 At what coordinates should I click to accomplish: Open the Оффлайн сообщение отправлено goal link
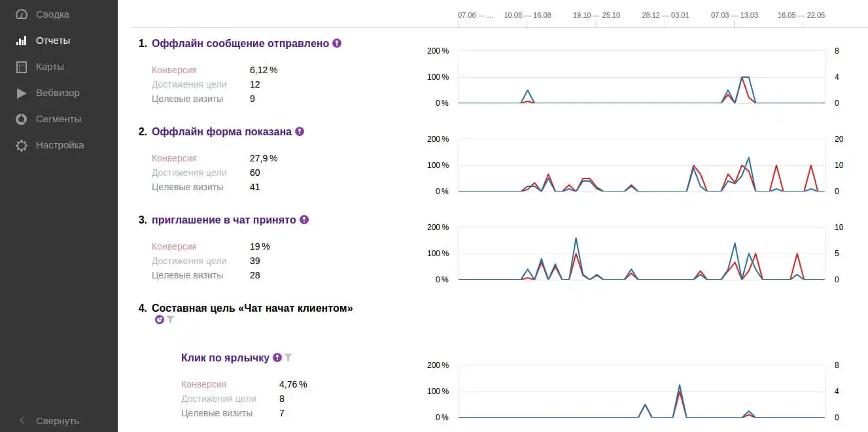tap(240, 43)
